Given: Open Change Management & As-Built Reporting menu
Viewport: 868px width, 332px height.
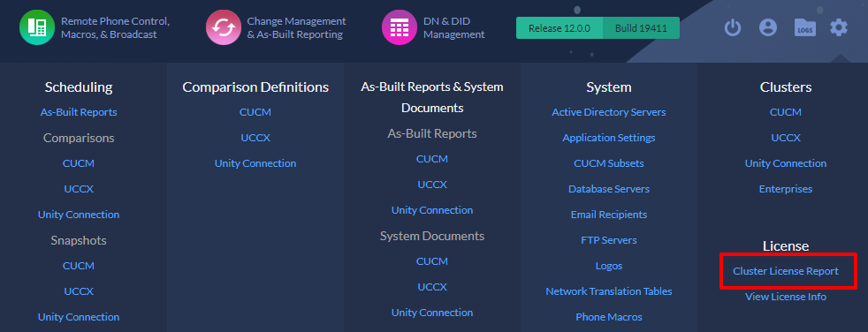Looking at the screenshot, I should pos(296,27).
